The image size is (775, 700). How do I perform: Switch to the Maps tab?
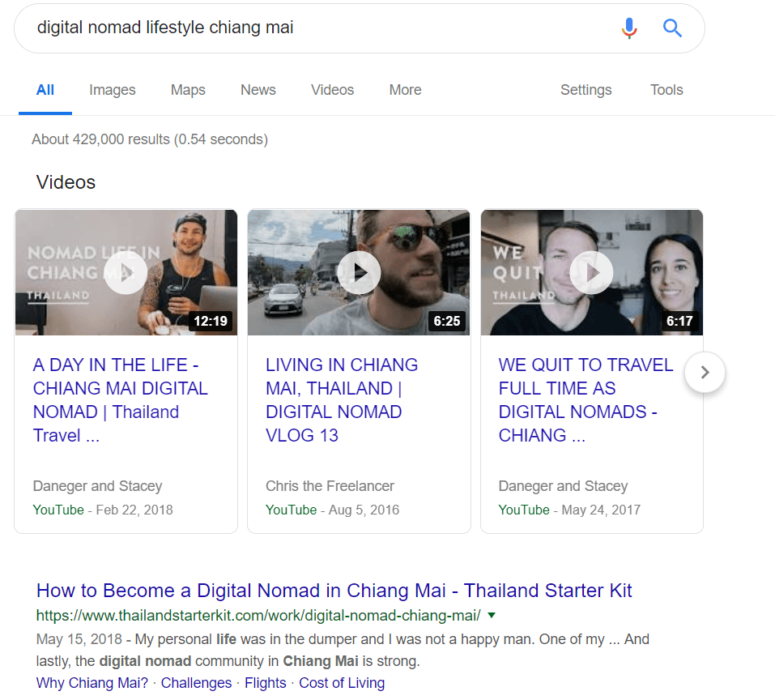click(188, 90)
